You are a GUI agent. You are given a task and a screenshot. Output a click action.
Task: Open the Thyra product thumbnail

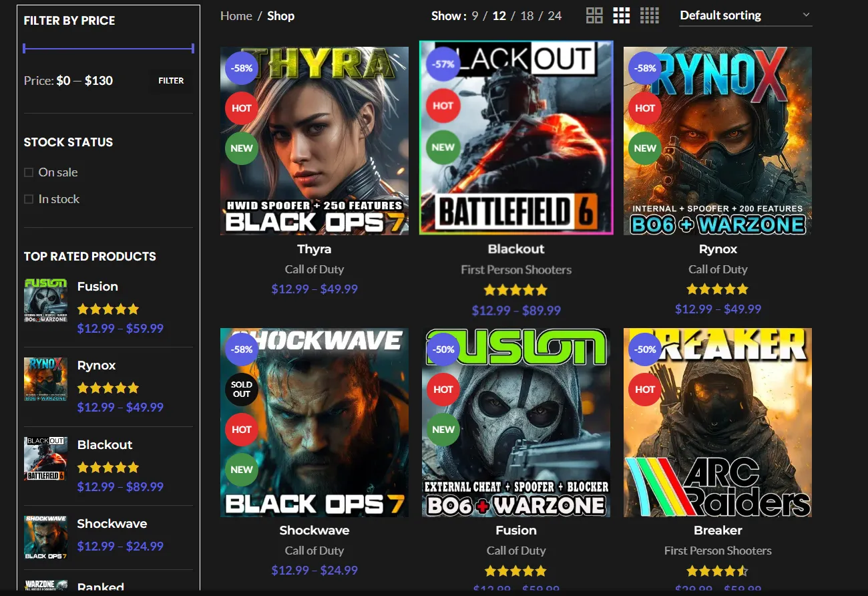point(314,140)
